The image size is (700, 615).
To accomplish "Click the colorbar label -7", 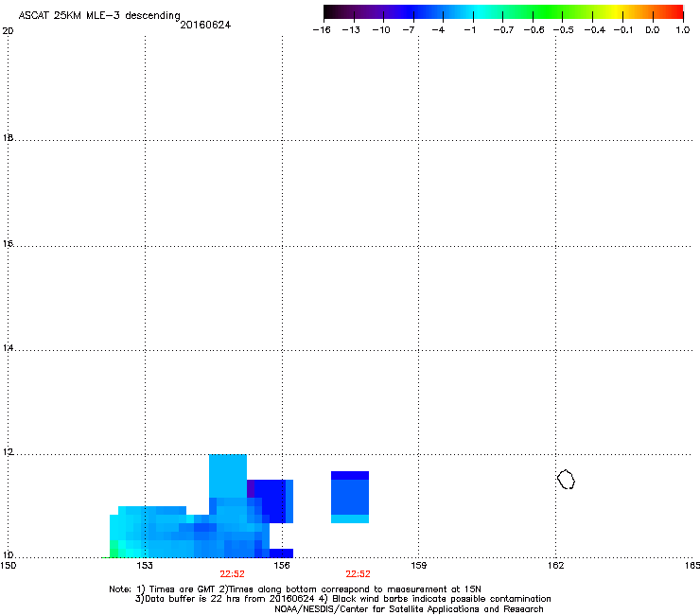I will 408,30.
